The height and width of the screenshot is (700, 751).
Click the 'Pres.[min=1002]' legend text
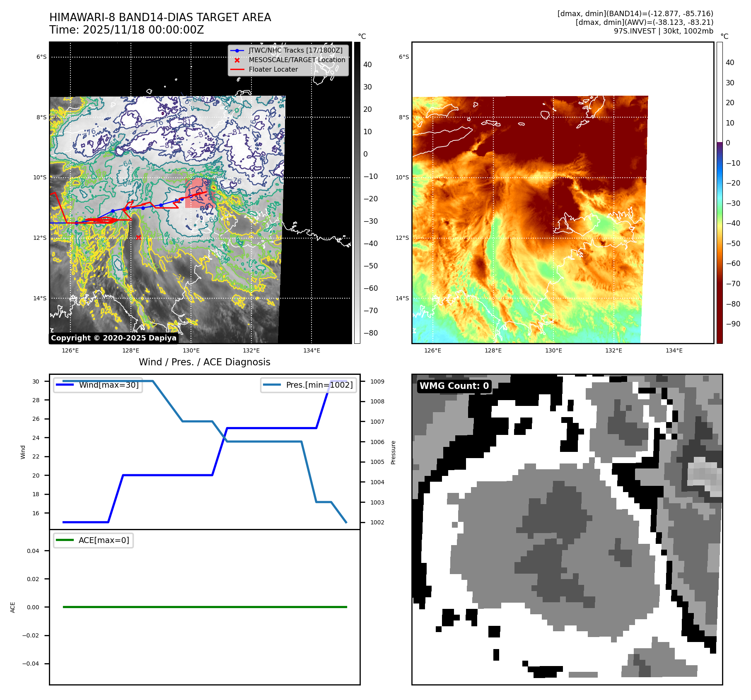[319, 385]
